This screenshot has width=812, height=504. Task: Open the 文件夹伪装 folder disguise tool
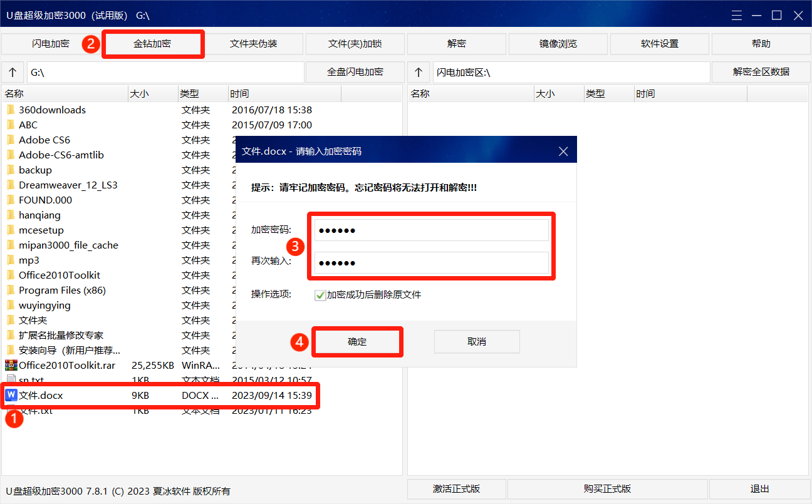[255, 43]
